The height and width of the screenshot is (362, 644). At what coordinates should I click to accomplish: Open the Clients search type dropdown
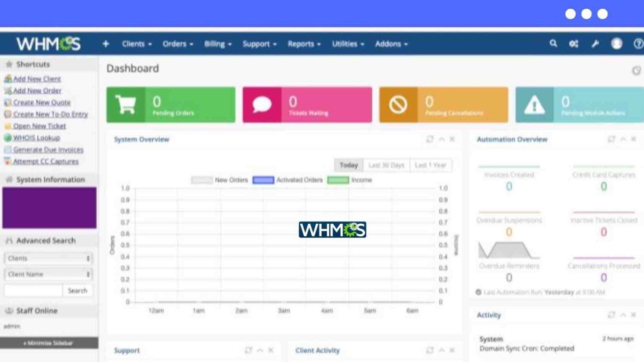(x=48, y=258)
